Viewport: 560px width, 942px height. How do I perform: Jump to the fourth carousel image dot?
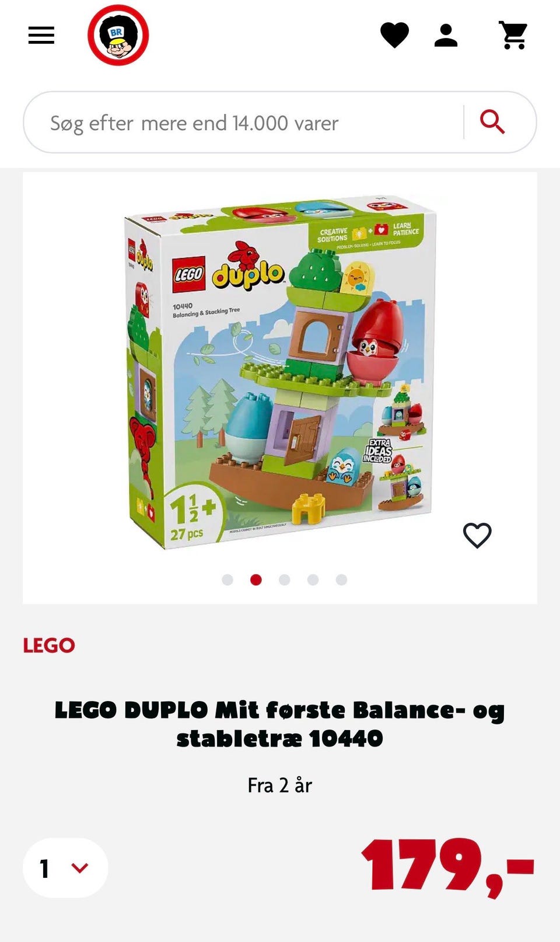coord(313,580)
